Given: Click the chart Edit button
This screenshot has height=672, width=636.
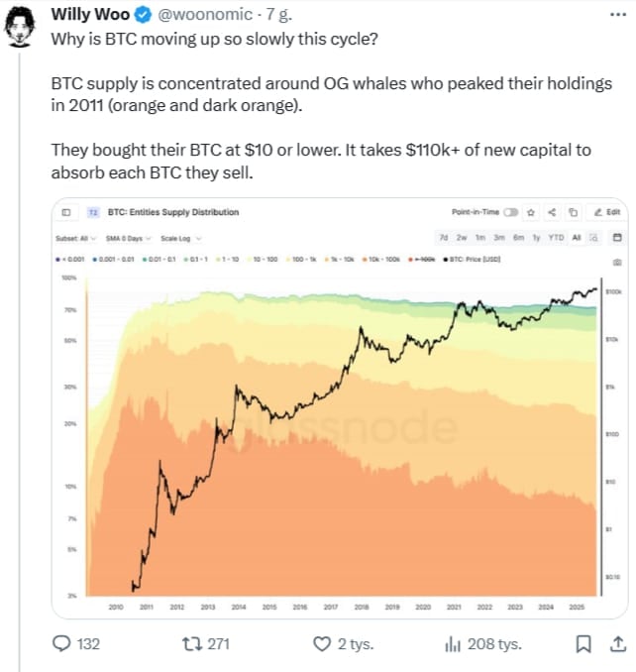Looking at the screenshot, I should [x=606, y=212].
